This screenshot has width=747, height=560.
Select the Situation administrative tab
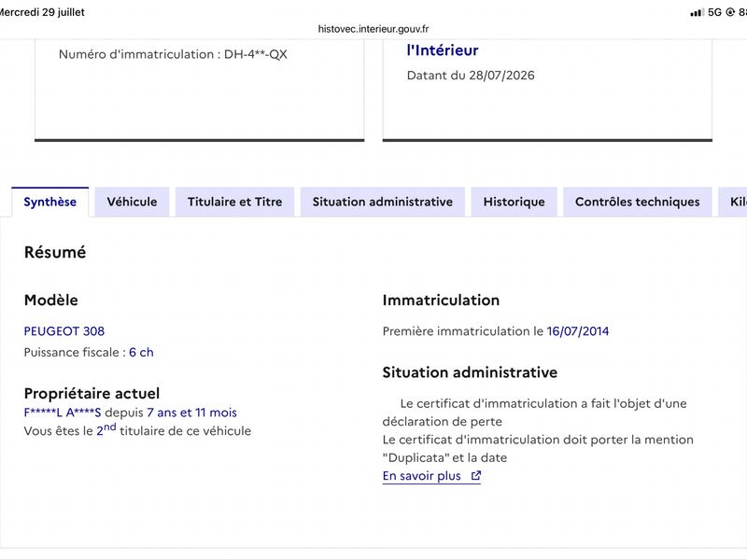click(383, 202)
